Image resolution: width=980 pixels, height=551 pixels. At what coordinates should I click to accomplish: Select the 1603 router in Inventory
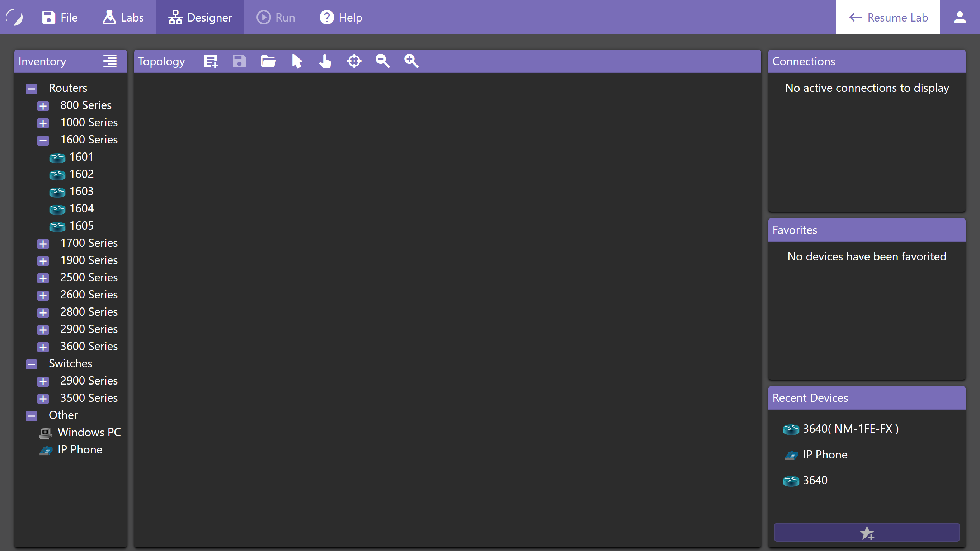[x=81, y=192]
